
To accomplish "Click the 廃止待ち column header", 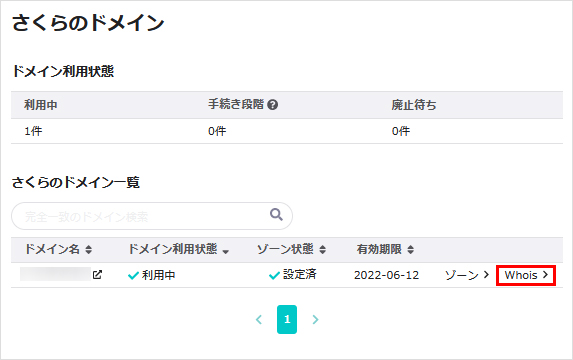I will (x=414, y=105).
